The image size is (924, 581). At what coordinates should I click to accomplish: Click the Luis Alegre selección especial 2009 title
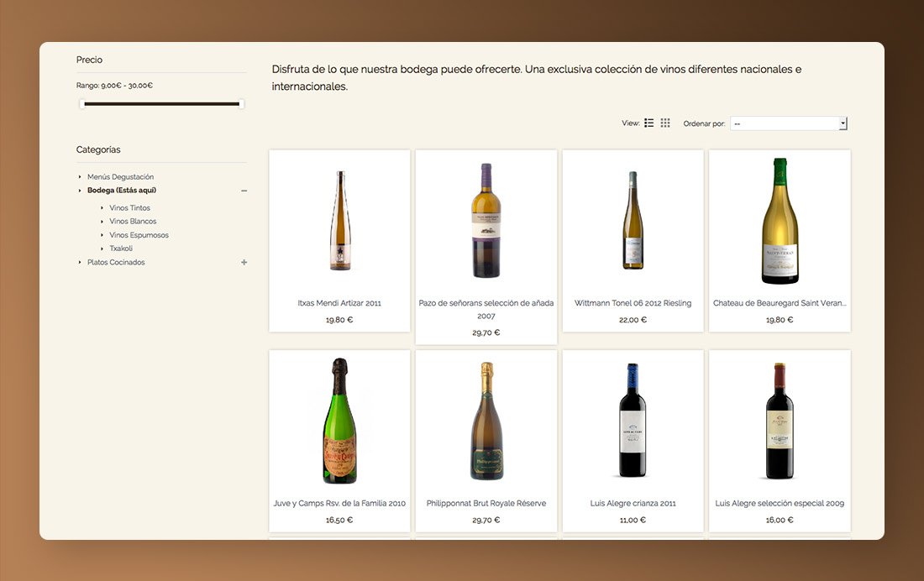(780, 503)
